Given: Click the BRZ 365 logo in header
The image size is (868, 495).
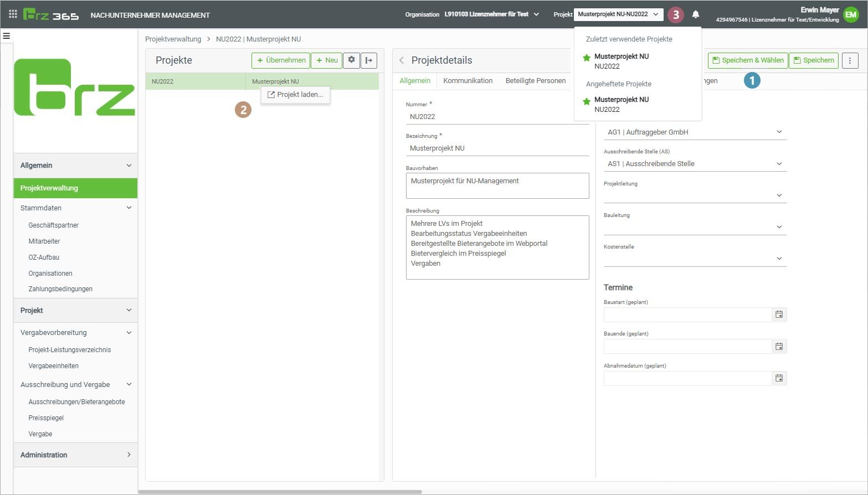Looking at the screenshot, I should coord(51,15).
